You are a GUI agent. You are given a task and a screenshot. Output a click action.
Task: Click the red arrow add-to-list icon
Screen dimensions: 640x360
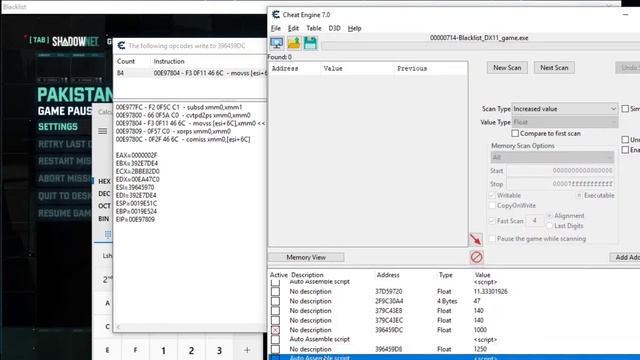476,239
